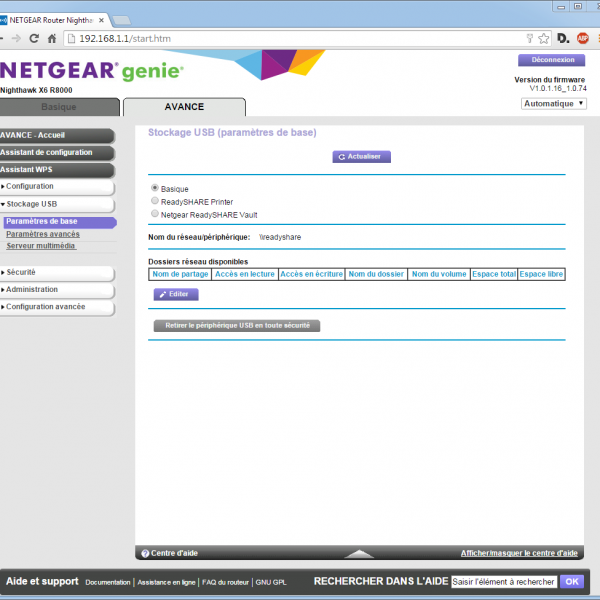Screen dimensions: 600x600
Task: Open the Adblock Plus extension icon
Action: point(582,38)
